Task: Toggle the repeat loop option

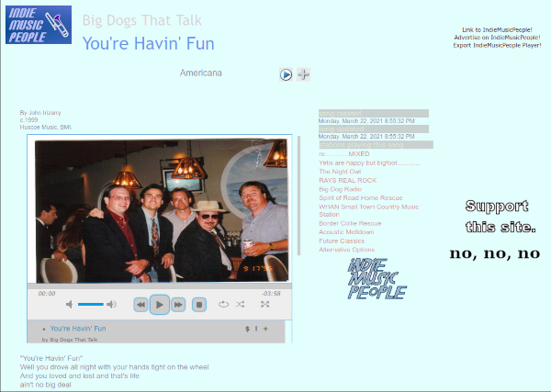Action: [223, 304]
